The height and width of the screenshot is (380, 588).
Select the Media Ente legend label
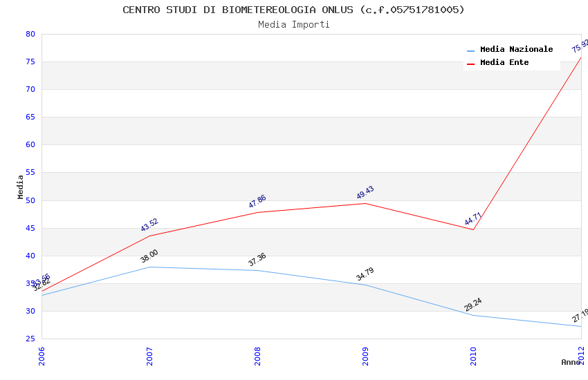(x=504, y=63)
